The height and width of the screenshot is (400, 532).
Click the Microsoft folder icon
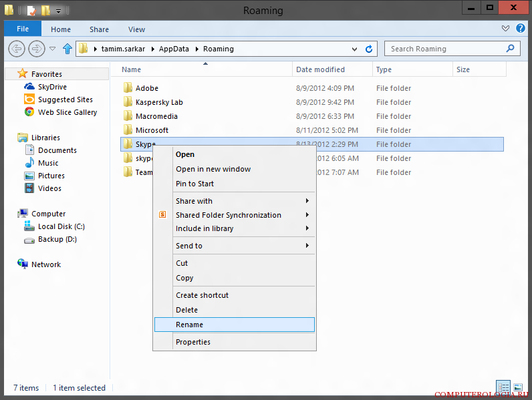coord(128,130)
